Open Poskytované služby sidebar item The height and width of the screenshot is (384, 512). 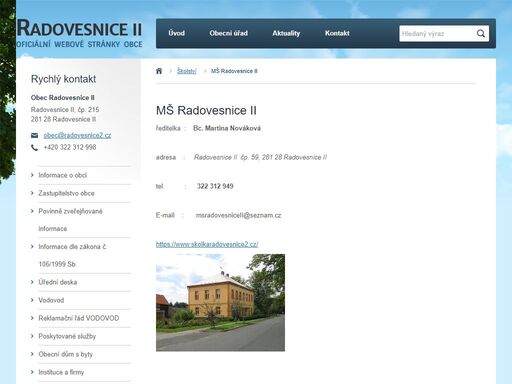point(67,336)
